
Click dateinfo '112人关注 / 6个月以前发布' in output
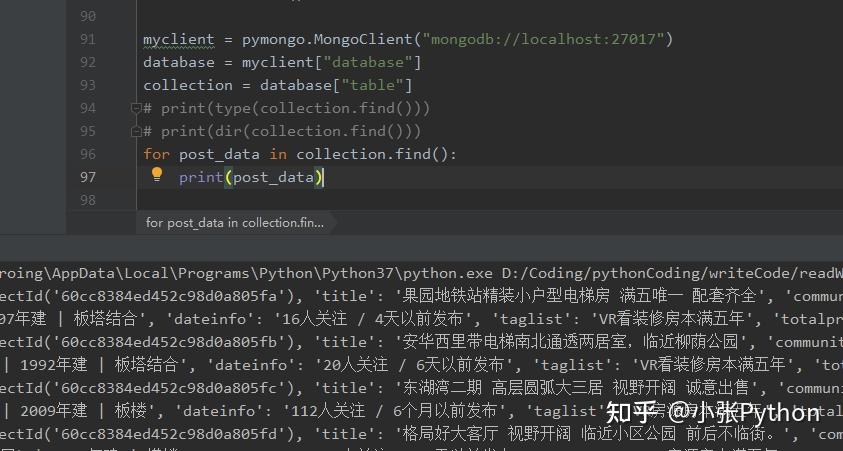[x=394, y=412]
